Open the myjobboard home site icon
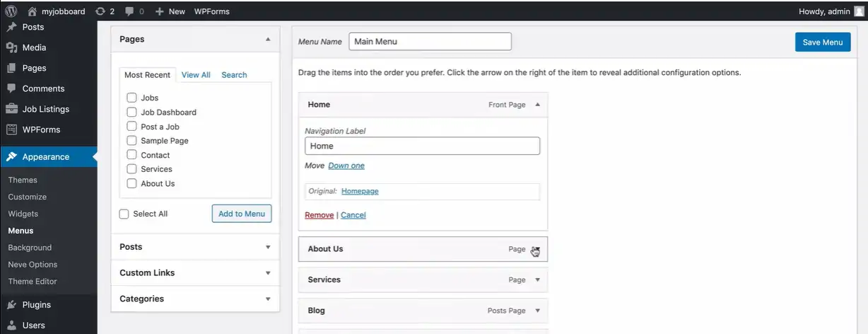Image resolution: width=868 pixels, height=334 pixels. tap(32, 11)
